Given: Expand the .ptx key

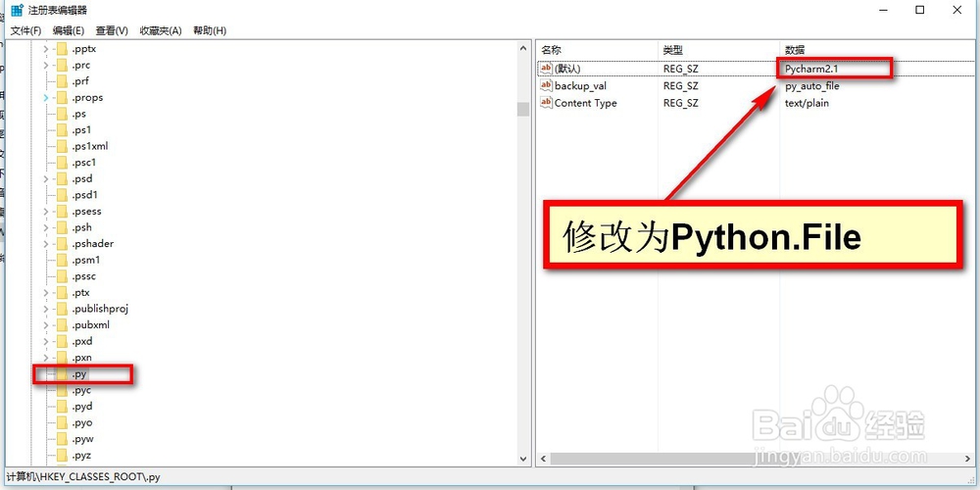Looking at the screenshot, I should click(46, 292).
